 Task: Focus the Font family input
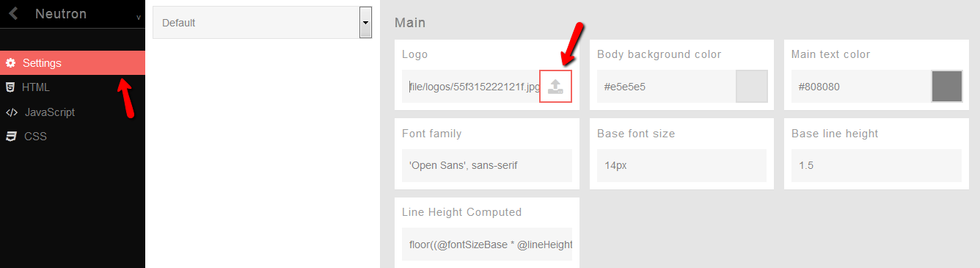point(487,165)
